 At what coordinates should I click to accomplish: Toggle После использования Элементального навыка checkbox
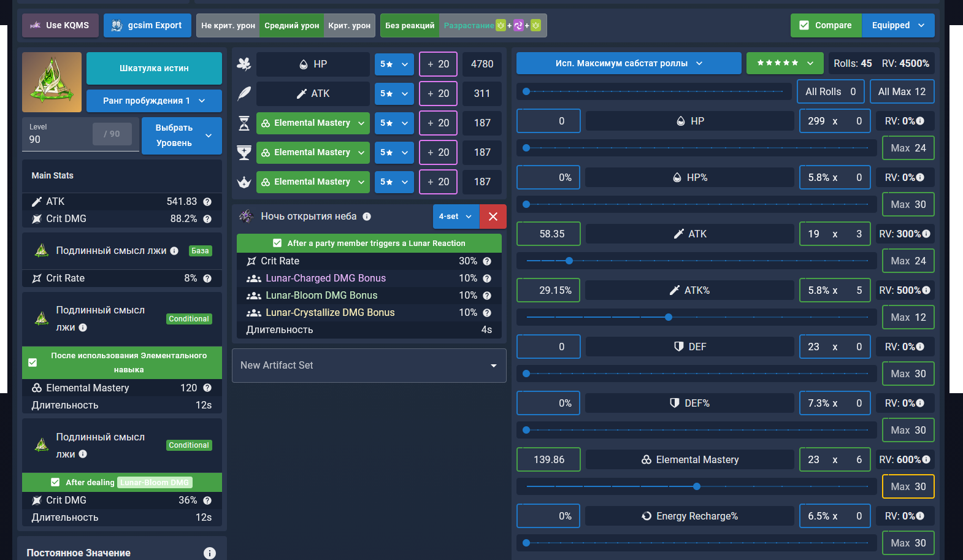33,362
